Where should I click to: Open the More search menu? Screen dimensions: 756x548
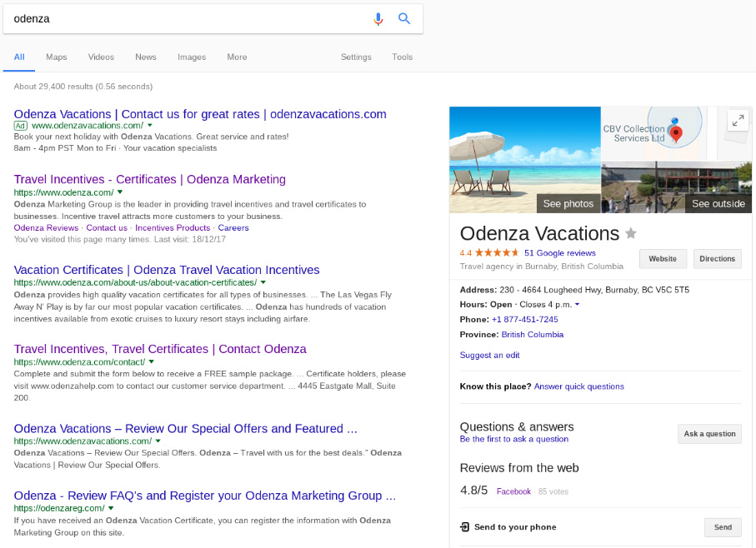237,57
